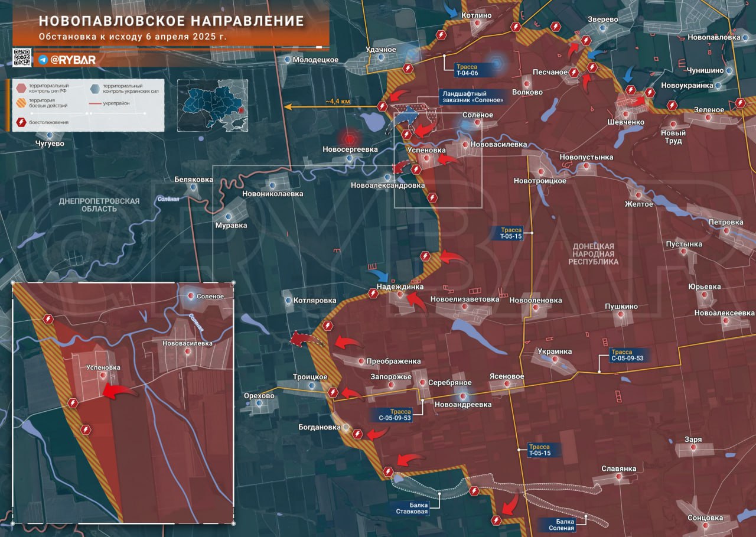Select the clash icon in the legend

(21, 122)
